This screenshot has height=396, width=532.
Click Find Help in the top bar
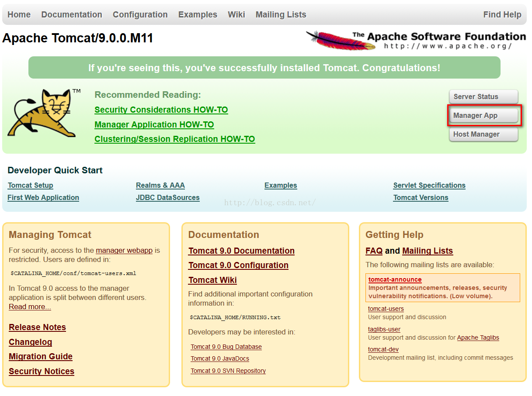pyautogui.click(x=502, y=14)
